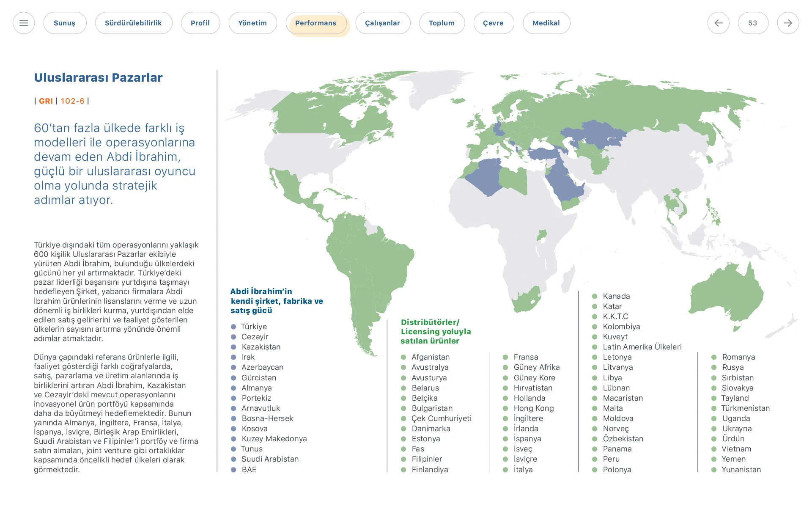Click the Bosna-Hersek entry
812x506 pixels.
[267, 418]
